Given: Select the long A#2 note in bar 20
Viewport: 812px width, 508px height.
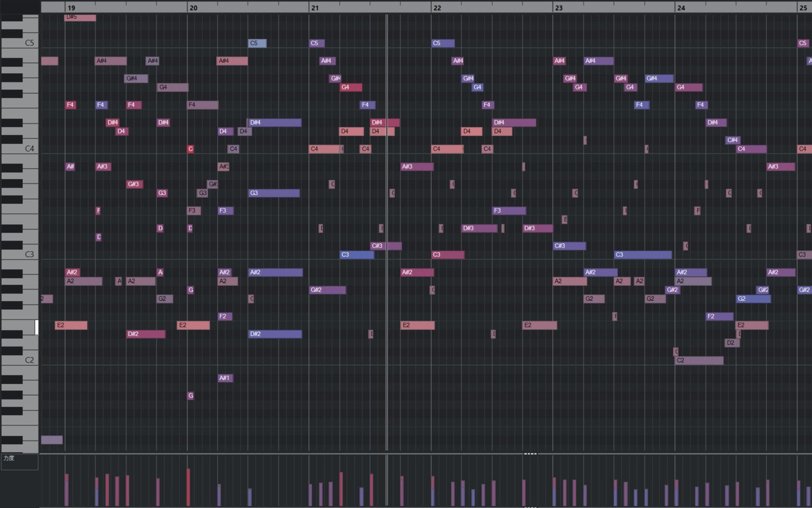Looking at the screenshot, I should (x=275, y=272).
